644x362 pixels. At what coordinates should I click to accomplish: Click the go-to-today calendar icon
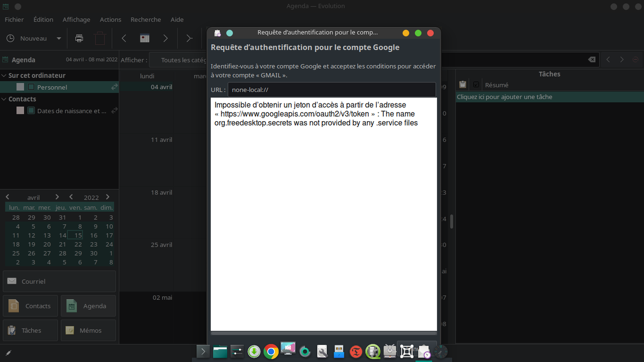point(145,38)
